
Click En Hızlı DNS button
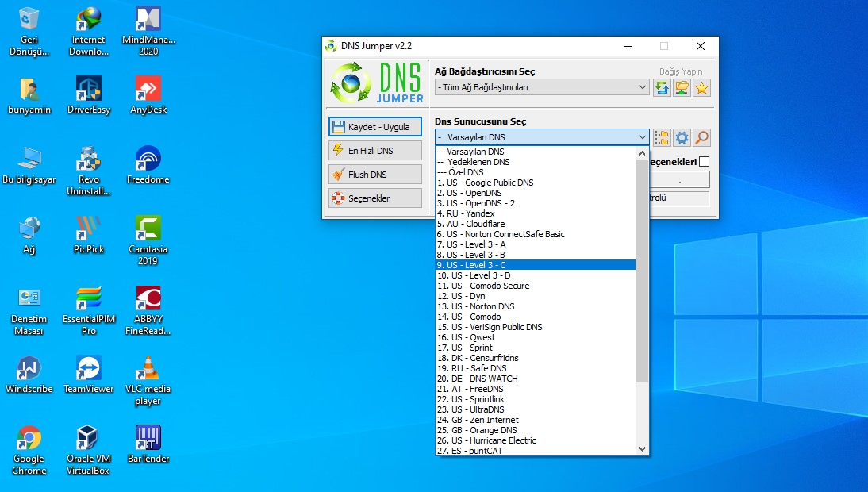click(x=374, y=151)
